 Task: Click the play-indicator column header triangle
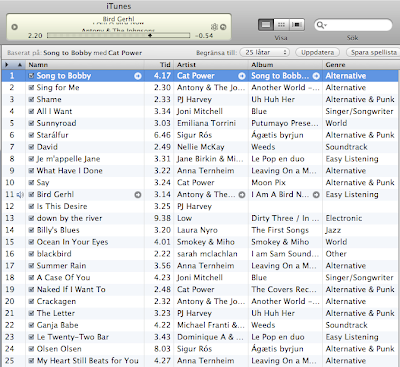tap(6, 65)
